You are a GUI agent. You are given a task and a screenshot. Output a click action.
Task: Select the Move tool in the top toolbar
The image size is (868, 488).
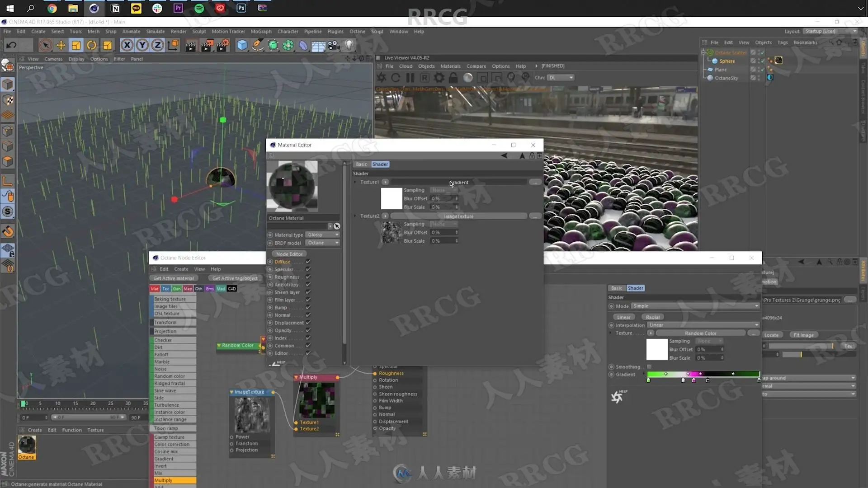click(61, 45)
